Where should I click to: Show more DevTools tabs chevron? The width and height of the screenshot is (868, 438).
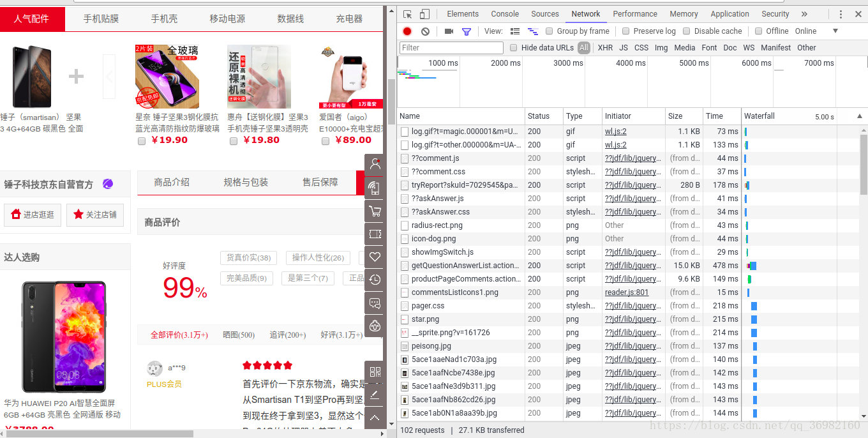click(804, 14)
